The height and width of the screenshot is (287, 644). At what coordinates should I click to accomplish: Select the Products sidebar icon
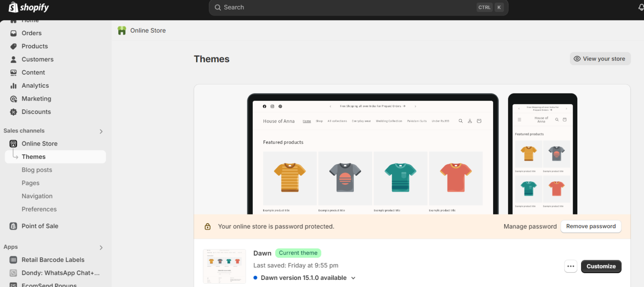13,46
